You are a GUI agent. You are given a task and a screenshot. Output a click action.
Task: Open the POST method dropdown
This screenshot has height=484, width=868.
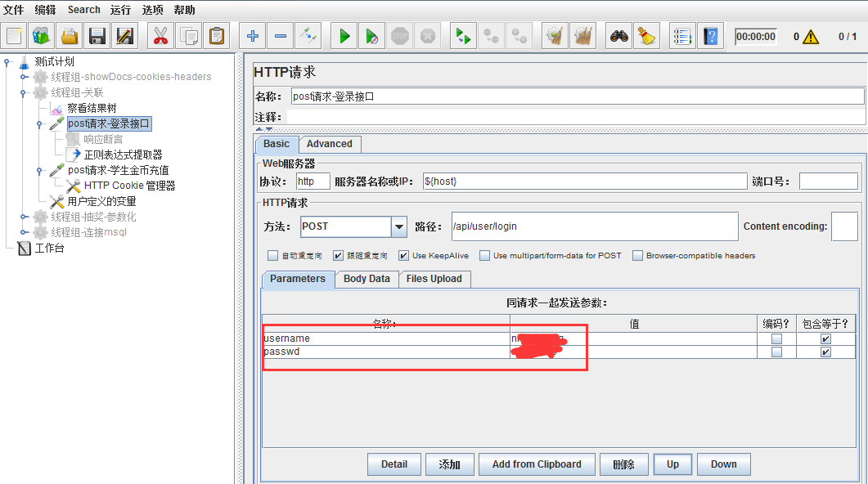click(x=398, y=226)
